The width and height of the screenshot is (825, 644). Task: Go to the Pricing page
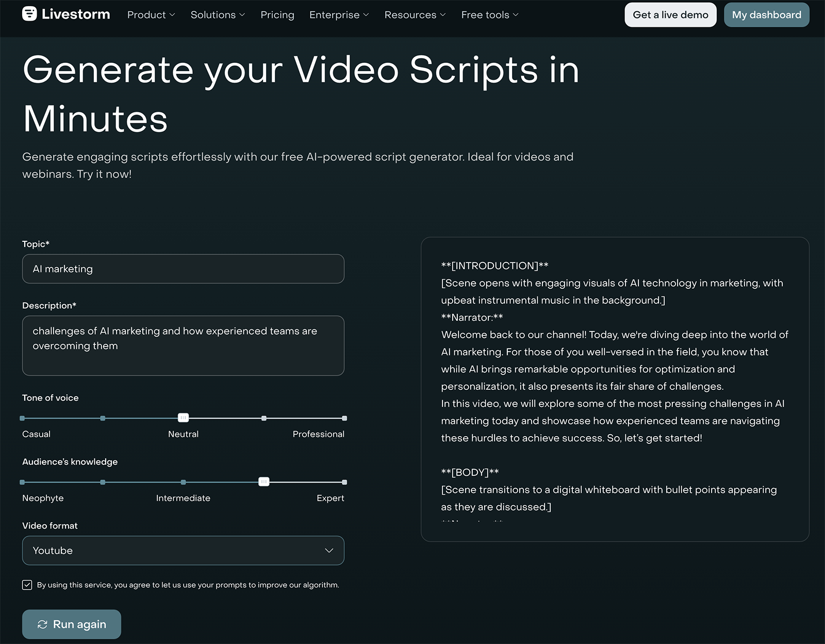coord(277,15)
